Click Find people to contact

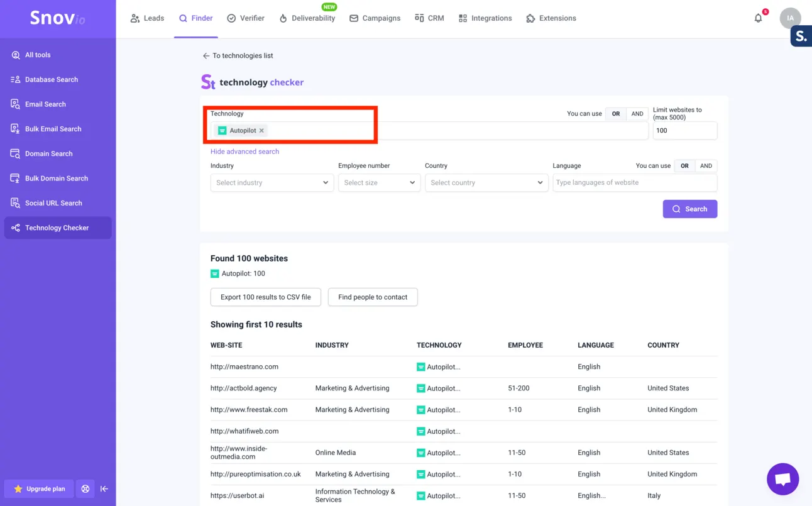[373, 297]
